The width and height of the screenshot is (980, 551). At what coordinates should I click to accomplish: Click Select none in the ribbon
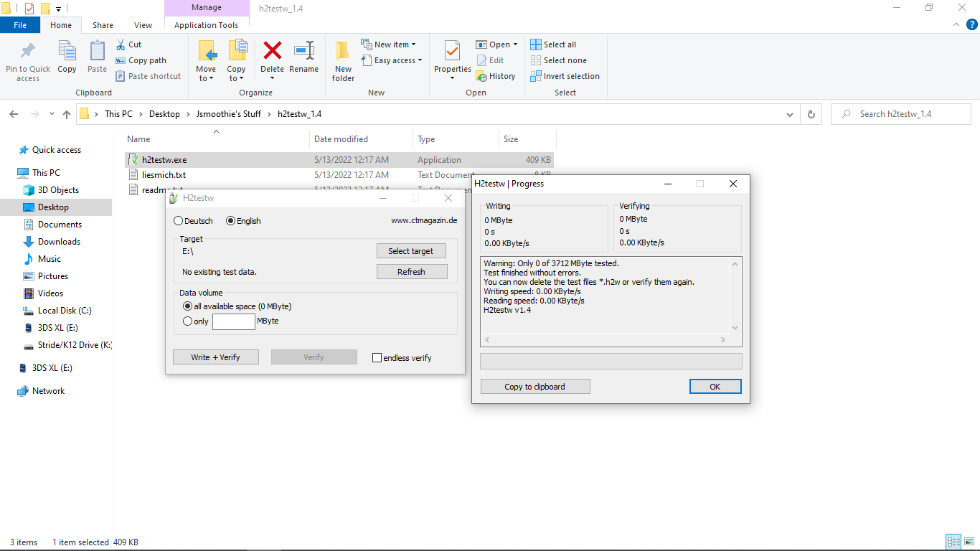tap(558, 60)
